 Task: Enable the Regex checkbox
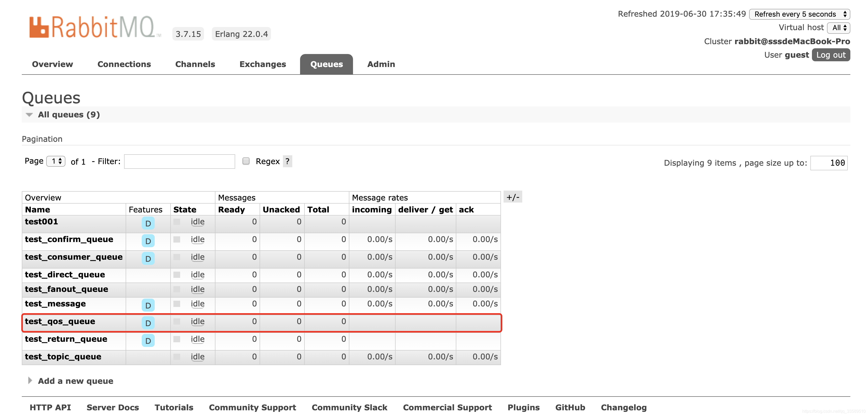coord(246,161)
